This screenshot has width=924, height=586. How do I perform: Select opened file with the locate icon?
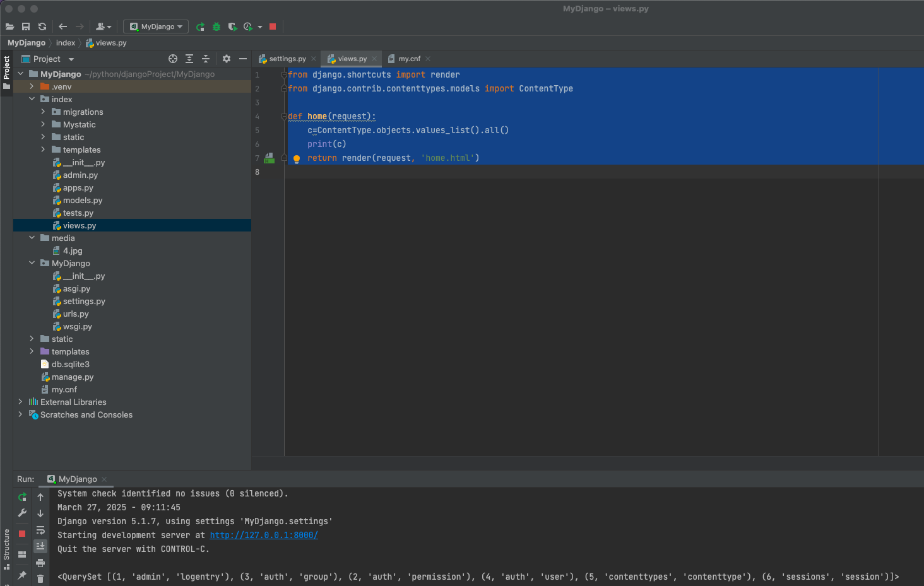(x=173, y=59)
